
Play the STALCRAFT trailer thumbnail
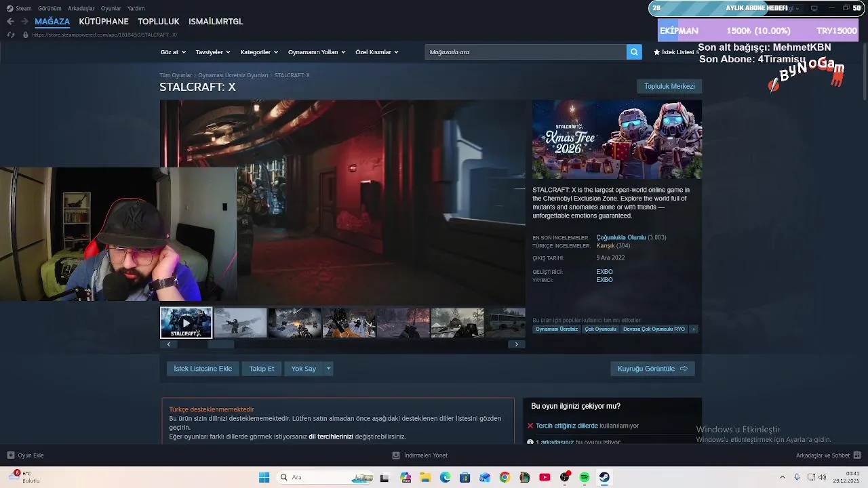(x=186, y=323)
